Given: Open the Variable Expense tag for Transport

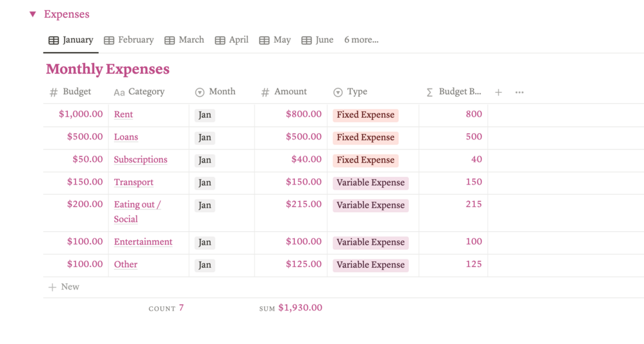Looking at the screenshot, I should (370, 183).
